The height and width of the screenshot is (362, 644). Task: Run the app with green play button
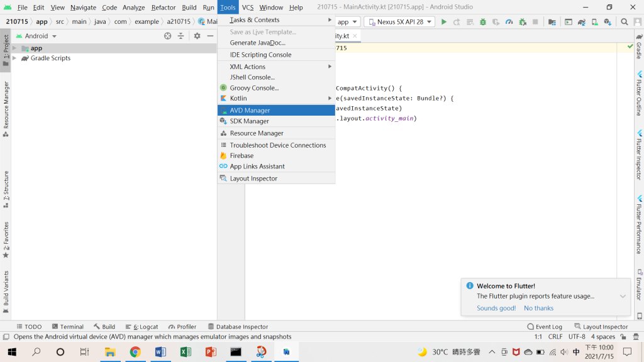(x=443, y=22)
